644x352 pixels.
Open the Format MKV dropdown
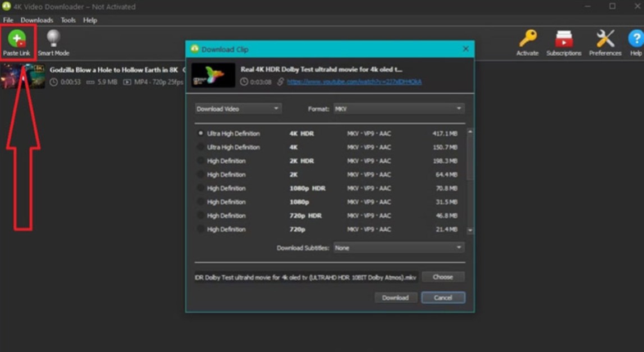(x=398, y=109)
